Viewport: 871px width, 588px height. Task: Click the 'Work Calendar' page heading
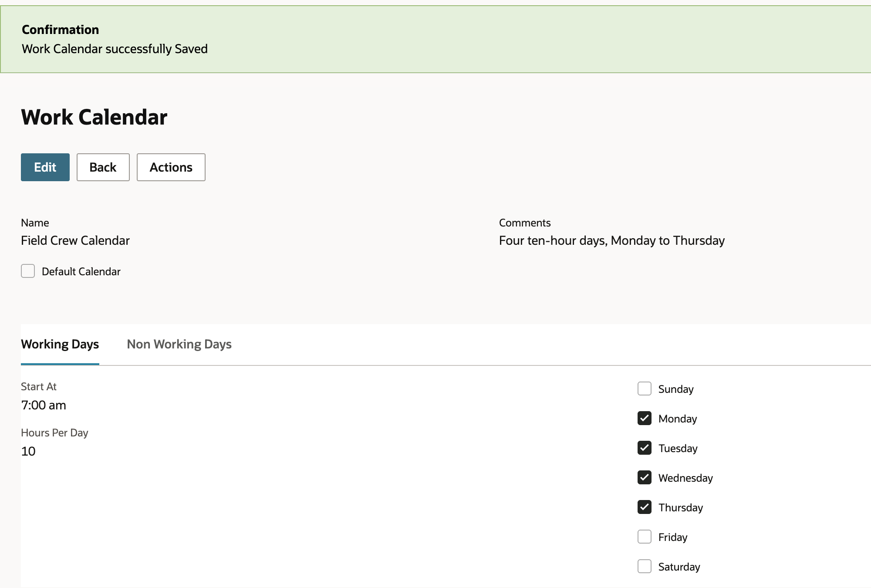tap(94, 117)
